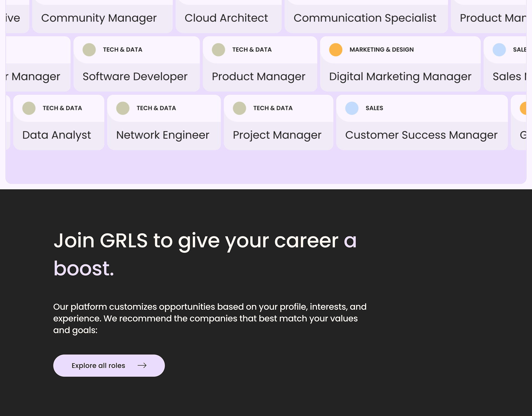Click the green dot on Product Manager card
Viewport: 532px width, 416px height.
click(218, 50)
